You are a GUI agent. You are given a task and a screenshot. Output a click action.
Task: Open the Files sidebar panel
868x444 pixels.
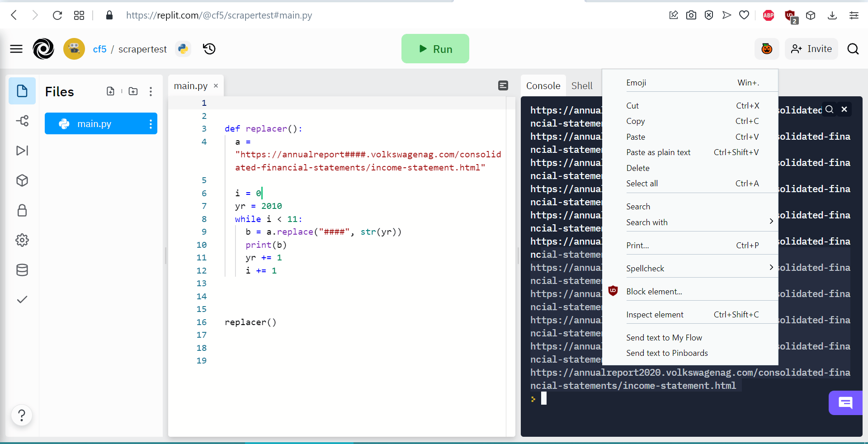tap(22, 91)
